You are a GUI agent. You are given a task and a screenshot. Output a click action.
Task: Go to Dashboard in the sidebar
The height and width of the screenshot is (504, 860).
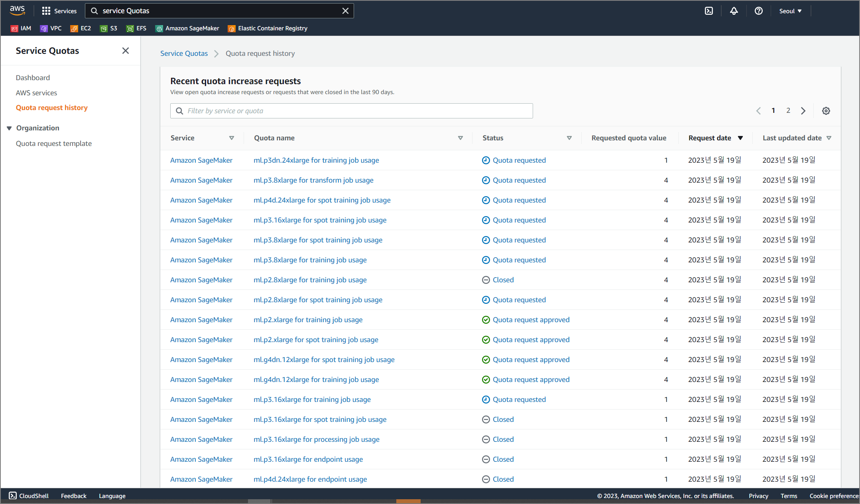coord(33,78)
